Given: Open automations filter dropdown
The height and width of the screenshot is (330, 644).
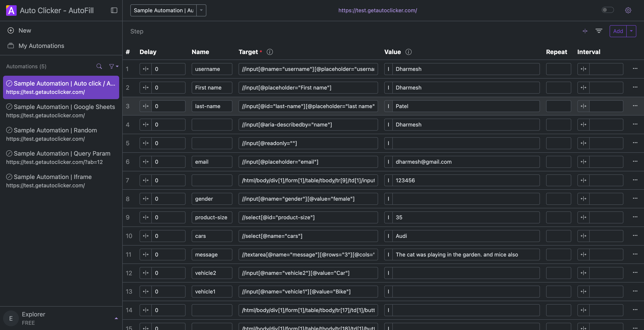Looking at the screenshot, I should click(113, 66).
